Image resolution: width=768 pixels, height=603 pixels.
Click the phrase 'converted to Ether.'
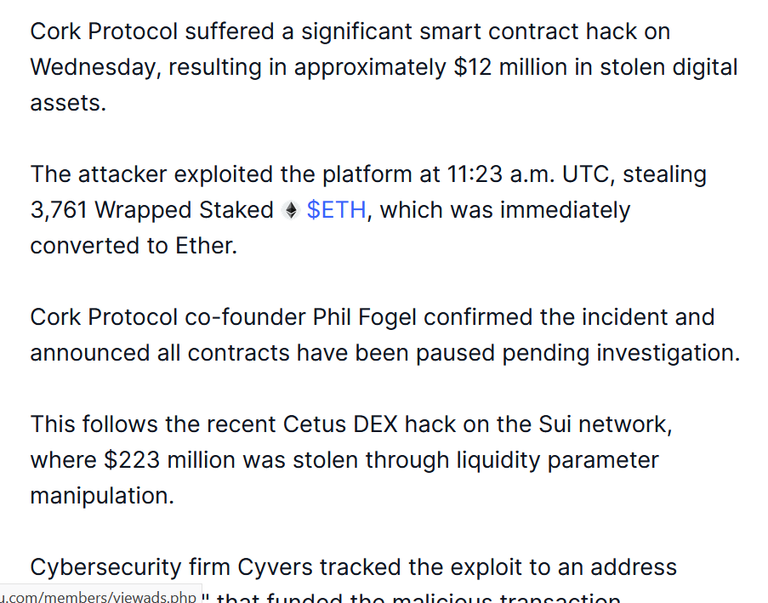pyautogui.click(x=134, y=245)
